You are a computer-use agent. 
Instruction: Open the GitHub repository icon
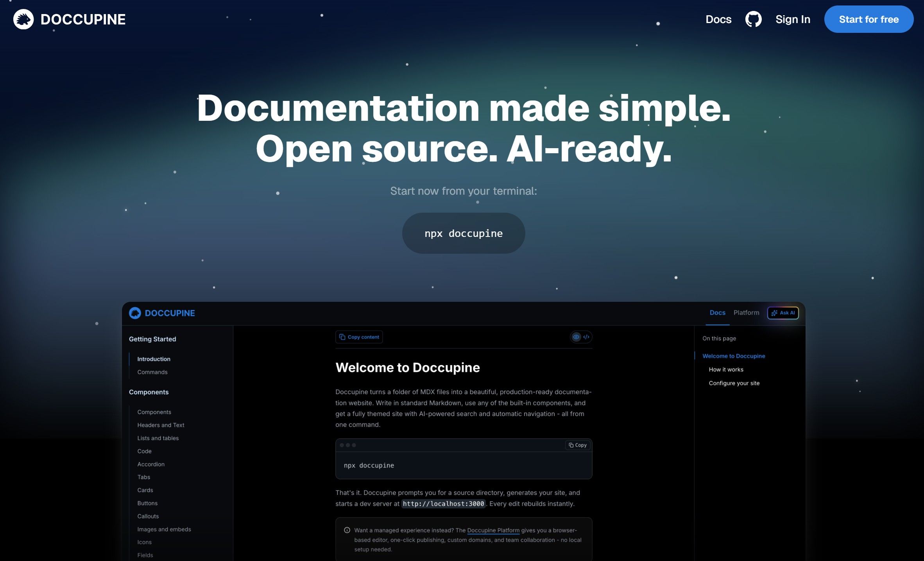(753, 19)
